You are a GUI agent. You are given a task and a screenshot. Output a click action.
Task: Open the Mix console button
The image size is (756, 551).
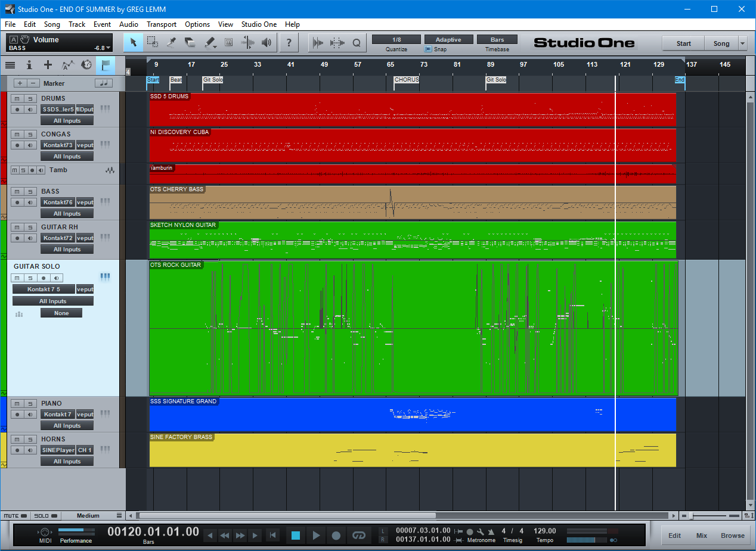click(x=702, y=536)
